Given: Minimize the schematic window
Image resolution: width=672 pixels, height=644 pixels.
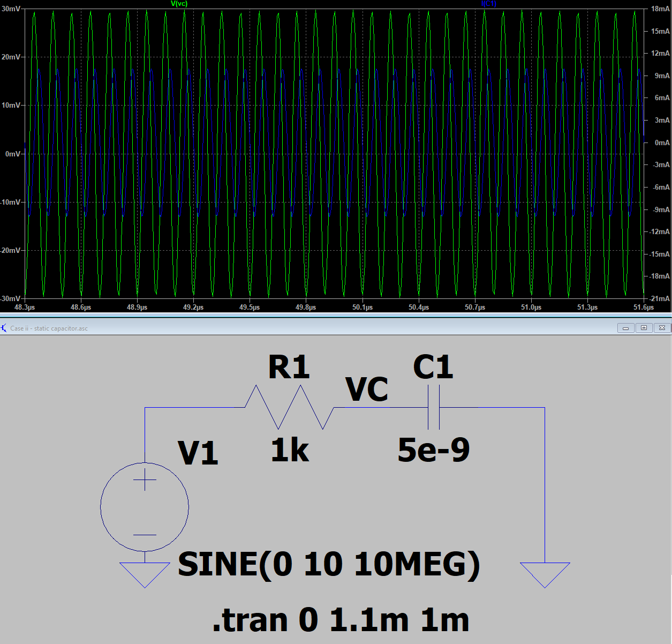Looking at the screenshot, I should (x=625, y=328).
